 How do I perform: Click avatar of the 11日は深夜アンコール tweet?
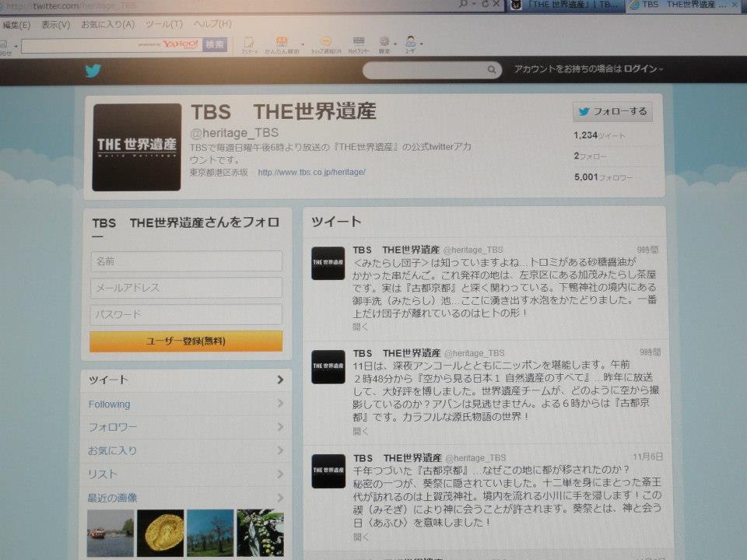(328, 366)
